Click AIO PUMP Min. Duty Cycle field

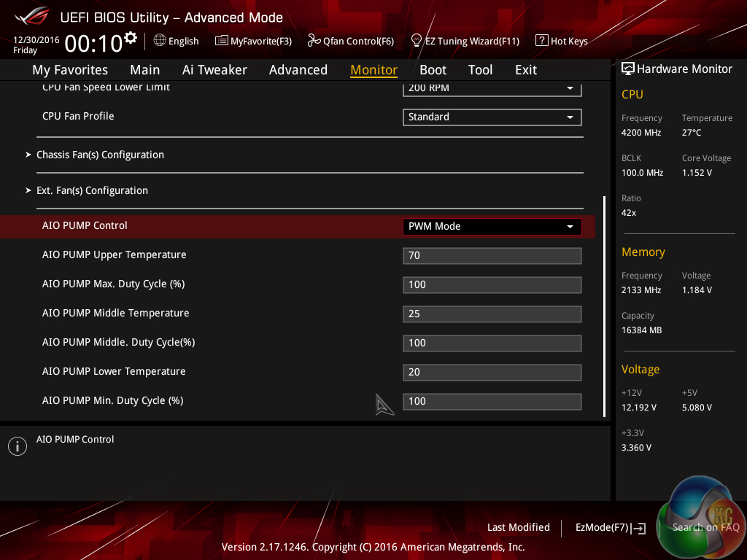pos(492,402)
